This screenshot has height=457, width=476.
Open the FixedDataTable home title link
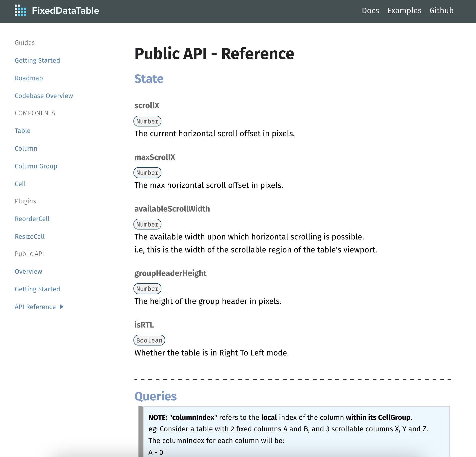pyautogui.click(x=66, y=10)
